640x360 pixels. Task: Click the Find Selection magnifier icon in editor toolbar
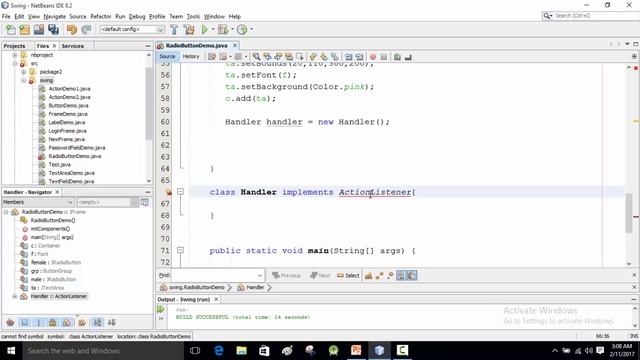[x=256, y=57]
